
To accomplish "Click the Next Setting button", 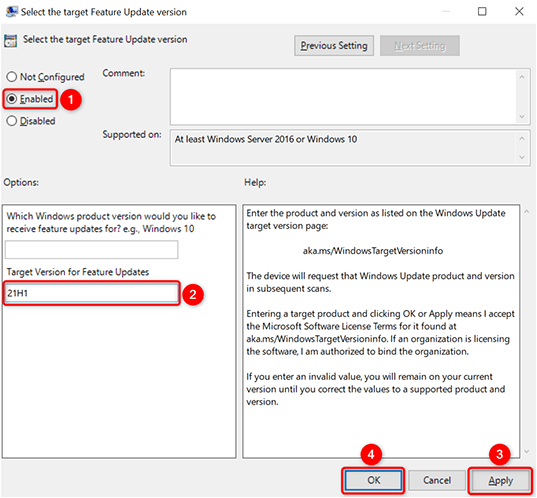I will click(420, 46).
